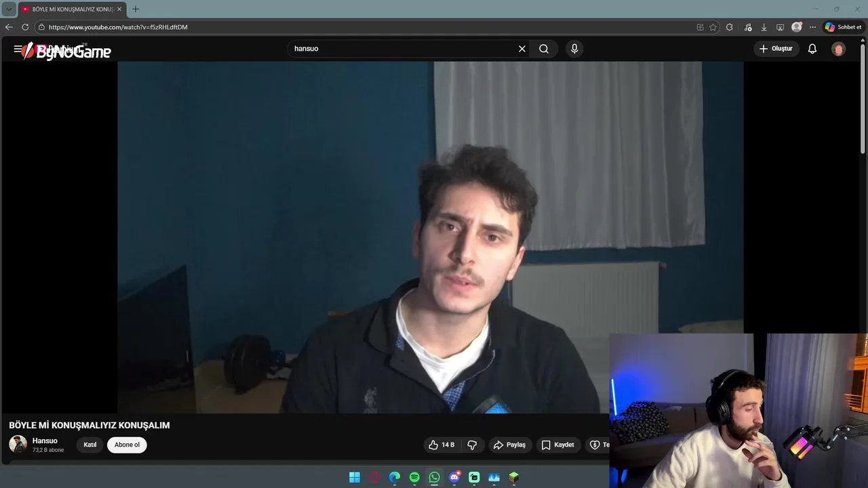Open the media control music icon
This screenshot has width=868, height=488.
click(x=748, y=27)
